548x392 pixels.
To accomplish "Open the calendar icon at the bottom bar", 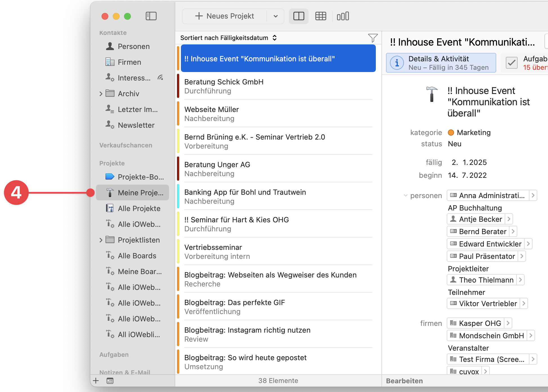I will (x=110, y=381).
